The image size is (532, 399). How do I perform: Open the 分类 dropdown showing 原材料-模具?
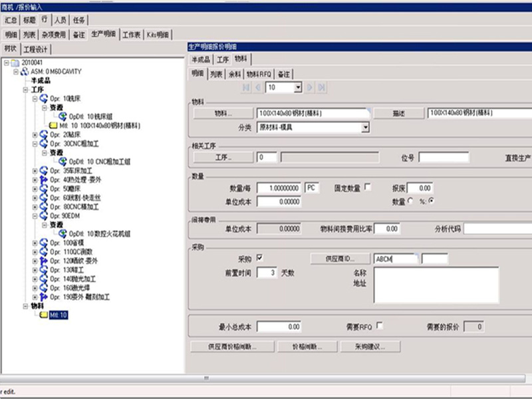pos(365,128)
